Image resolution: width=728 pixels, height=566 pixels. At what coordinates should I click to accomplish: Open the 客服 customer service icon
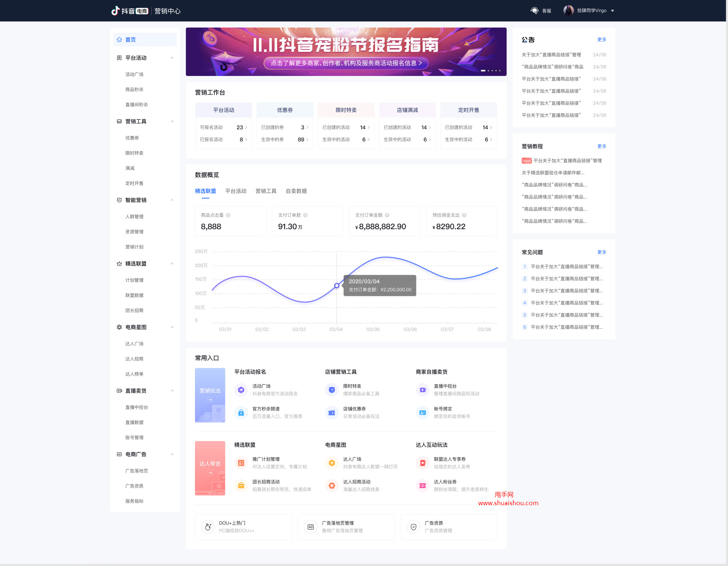pyautogui.click(x=535, y=10)
